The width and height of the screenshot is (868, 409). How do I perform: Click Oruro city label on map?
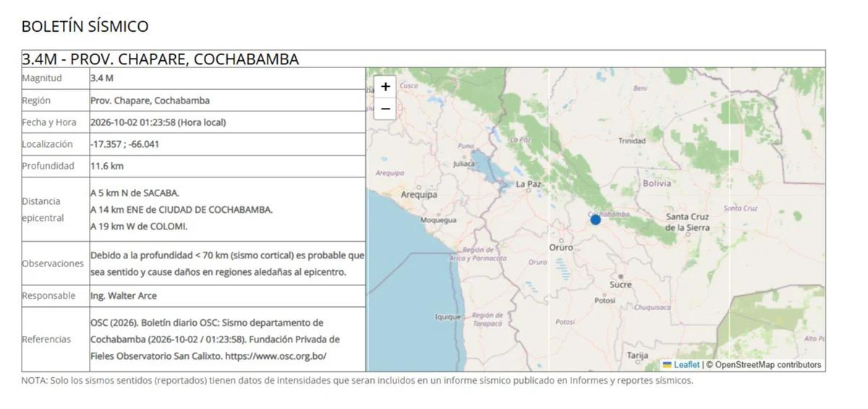pyautogui.click(x=561, y=248)
